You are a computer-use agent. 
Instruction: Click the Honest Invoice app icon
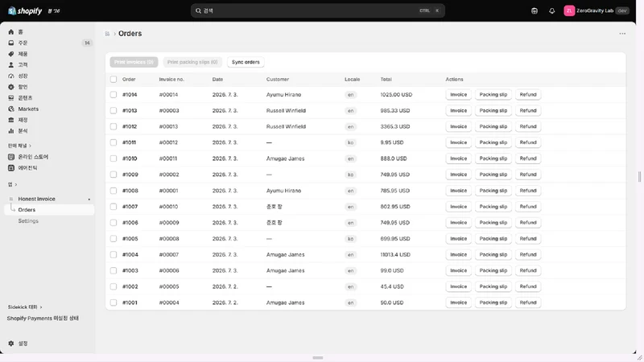click(11, 199)
